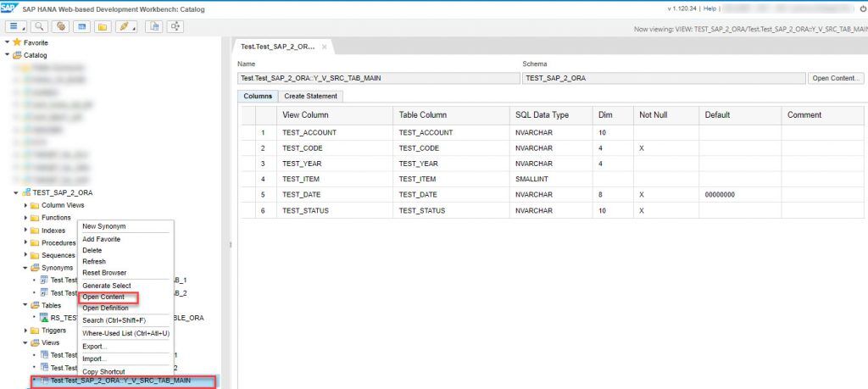Expand the Column Views folder
The width and height of the screenshot is (868, 389).
(x=25, y=205)
